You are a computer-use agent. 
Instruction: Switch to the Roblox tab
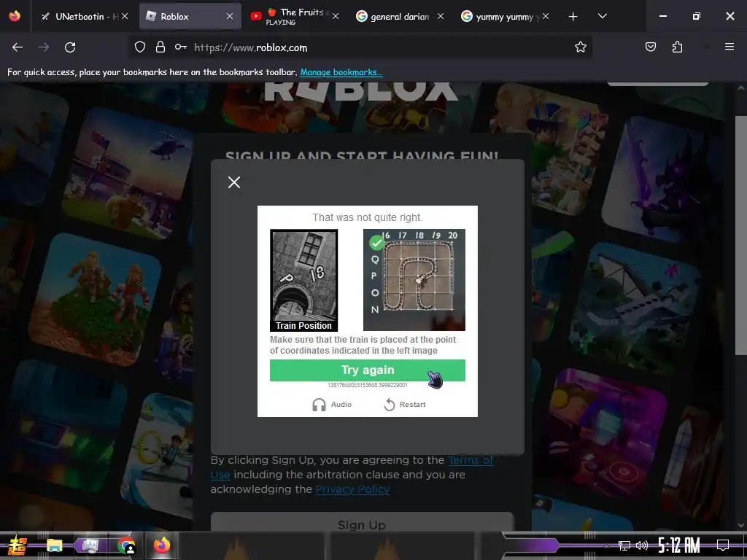click(x=190, y=16)
